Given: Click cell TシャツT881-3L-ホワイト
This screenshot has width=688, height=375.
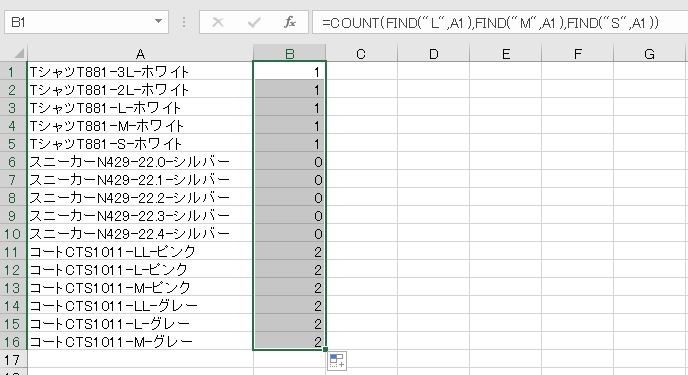Looking at the screenshot, I should 140,71.
